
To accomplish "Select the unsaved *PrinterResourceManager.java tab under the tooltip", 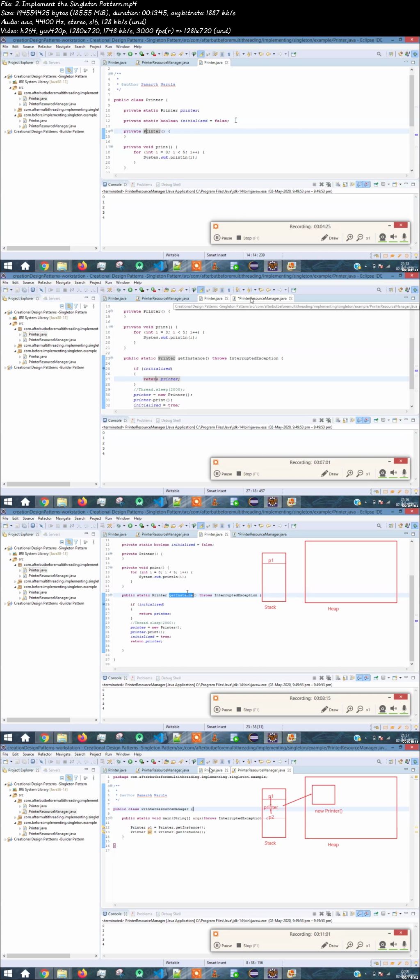I will pos(262,299).
